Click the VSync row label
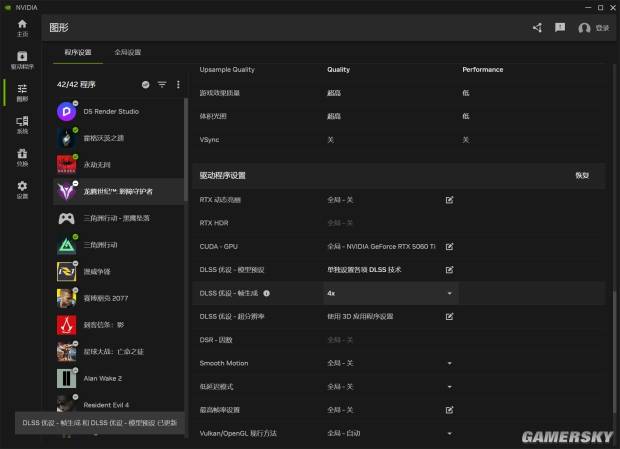 pos(209,140)
